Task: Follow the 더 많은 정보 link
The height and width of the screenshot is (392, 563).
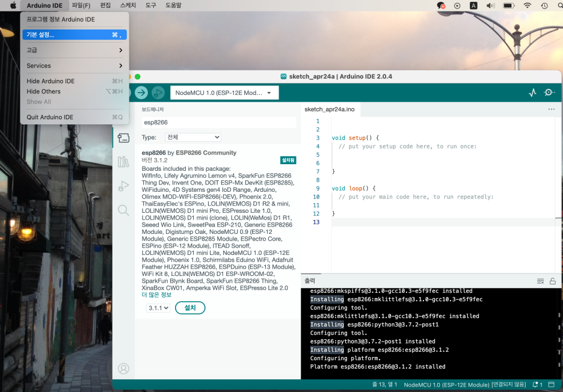Action: click(156, 295)
